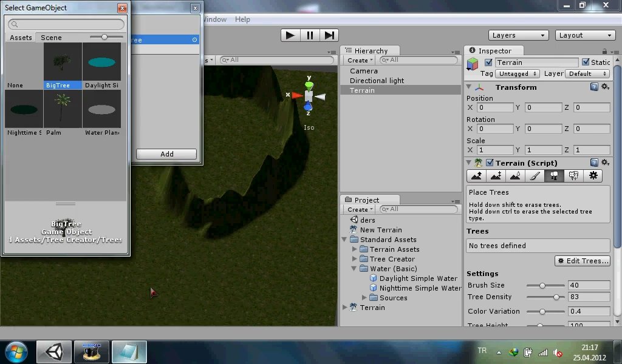Select Nighttime Simple Water prefab in Project
The width and height of the screenshot is (622, 364).
[415, 288]
